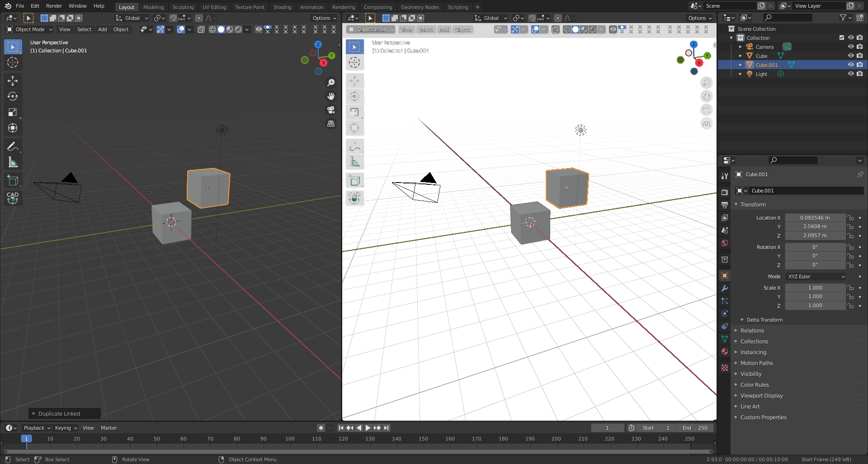Open the Material properties tab
Viewport: 868px width, 464px height.
(x=725, y=352)
